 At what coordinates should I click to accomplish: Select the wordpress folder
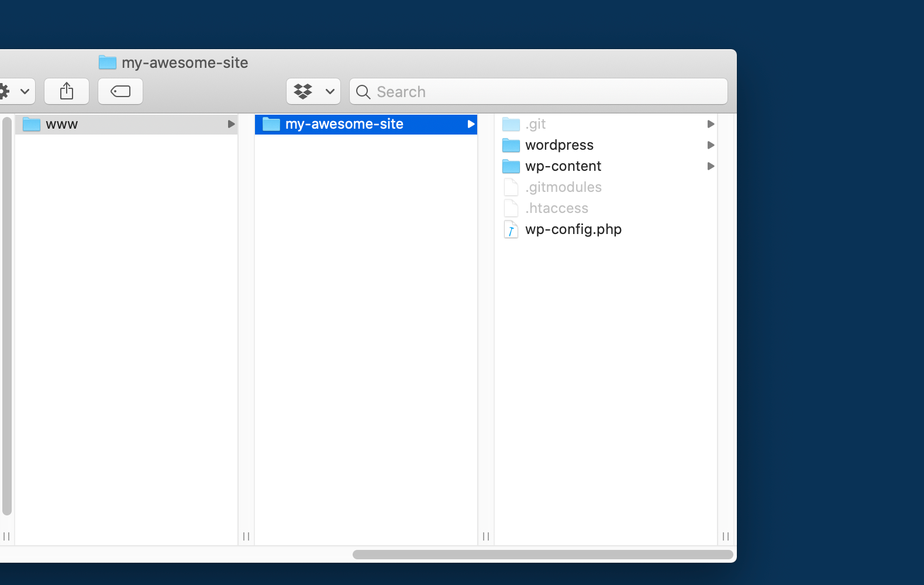[x=559, y=145]
